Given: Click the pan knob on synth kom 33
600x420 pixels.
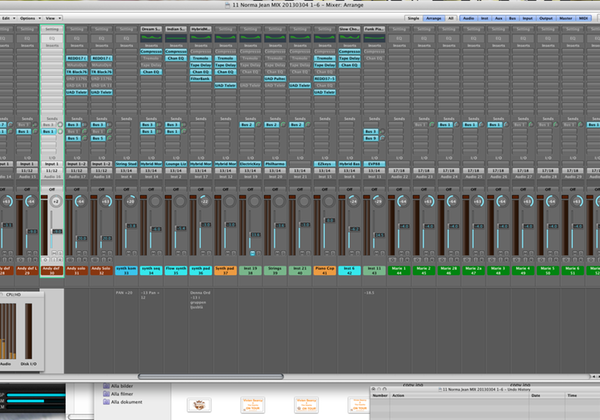Looking at the screenshot, I should coord(130,201).
